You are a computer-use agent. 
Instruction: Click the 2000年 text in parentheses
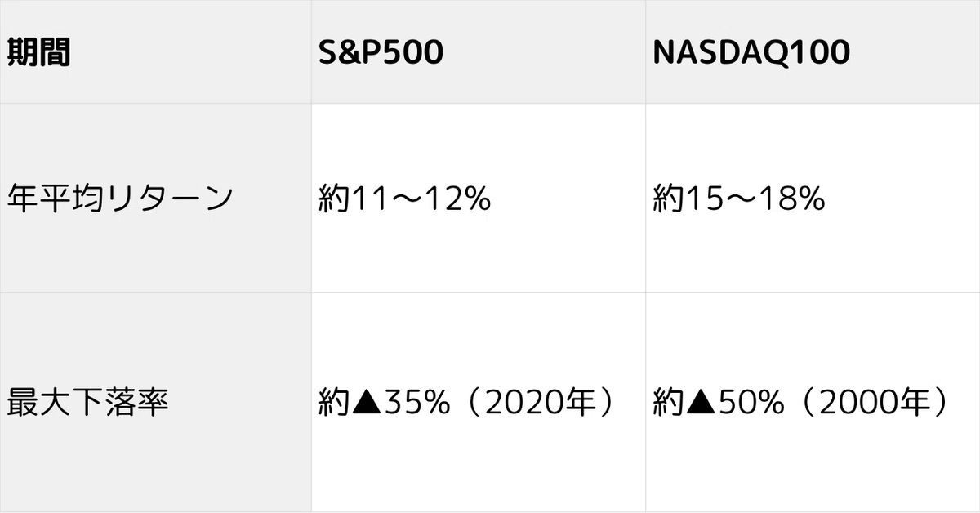tap(871, 402)
